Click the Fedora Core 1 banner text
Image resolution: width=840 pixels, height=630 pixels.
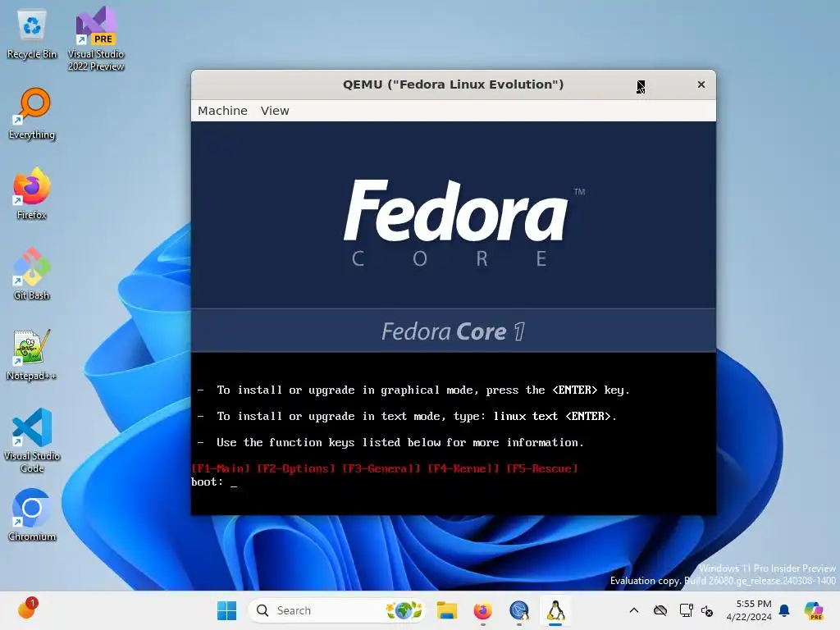(x=453, y=331)
